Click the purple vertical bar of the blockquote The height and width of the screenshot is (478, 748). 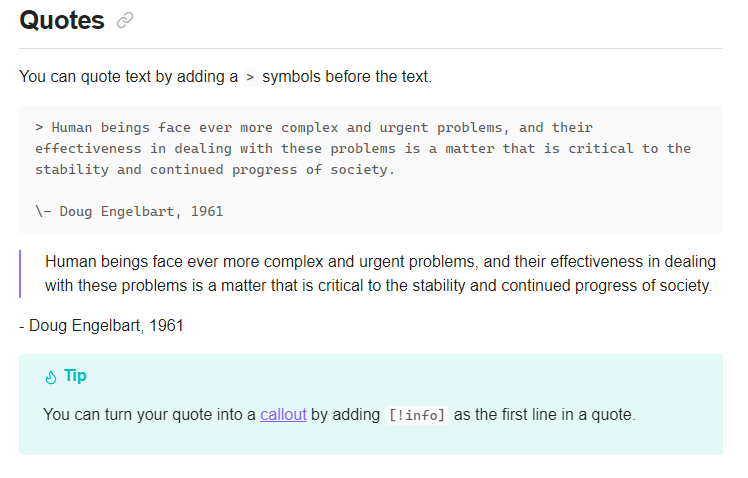[20, 274]
